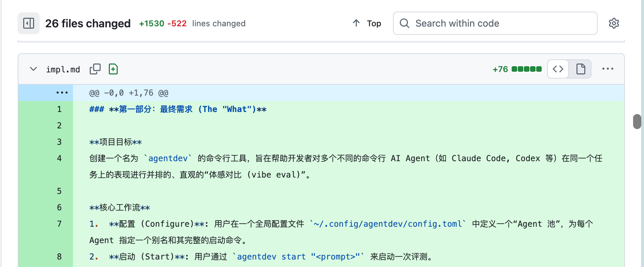Select the rich diff document icon
644x267 pixels.
tap(580, 69)
